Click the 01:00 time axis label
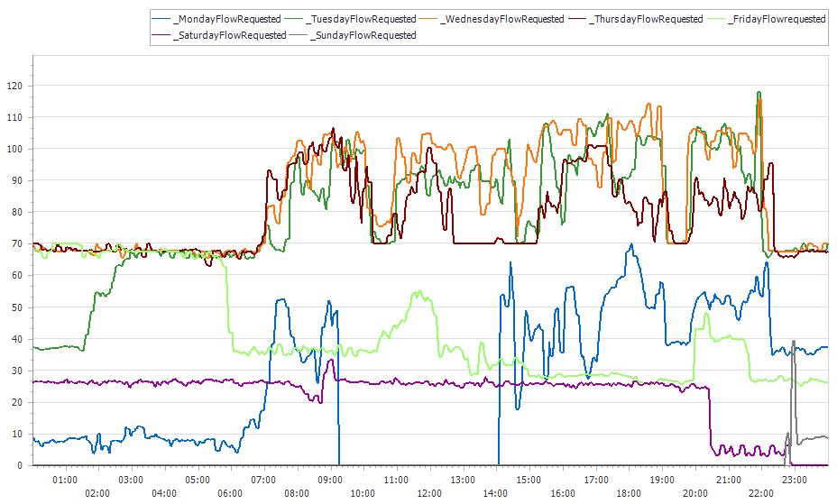 tap(65, 480)
